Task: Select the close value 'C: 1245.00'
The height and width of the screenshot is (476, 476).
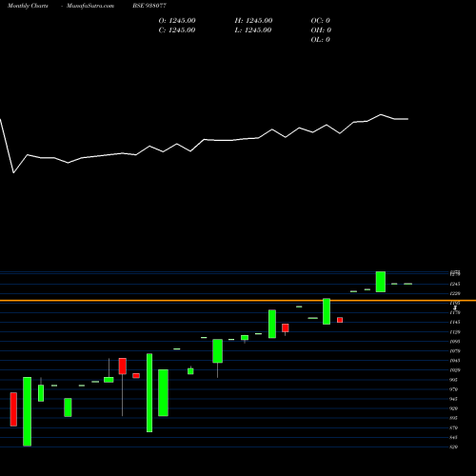Action: (x=177, y=30)
